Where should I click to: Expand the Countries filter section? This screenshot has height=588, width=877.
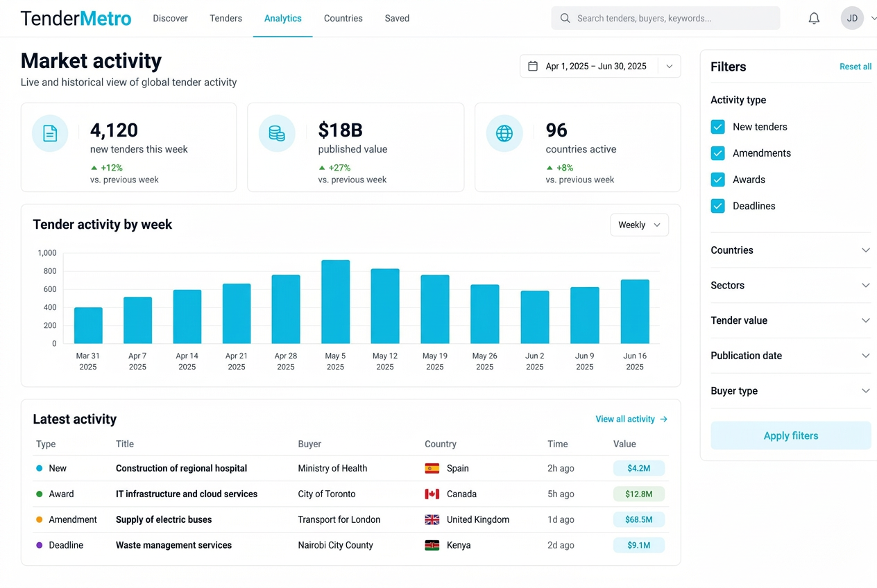click(790, 250)
